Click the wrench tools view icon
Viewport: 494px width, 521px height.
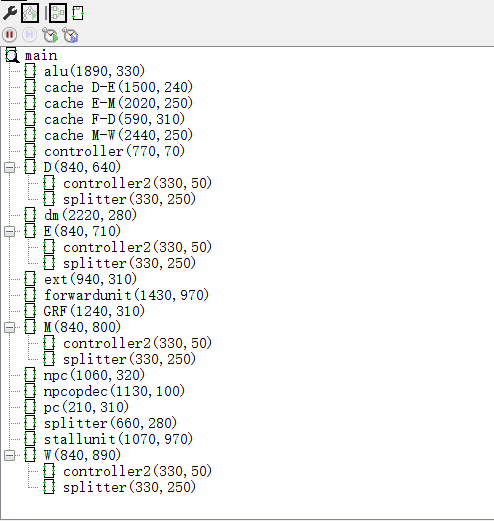(x=10, y=13)
